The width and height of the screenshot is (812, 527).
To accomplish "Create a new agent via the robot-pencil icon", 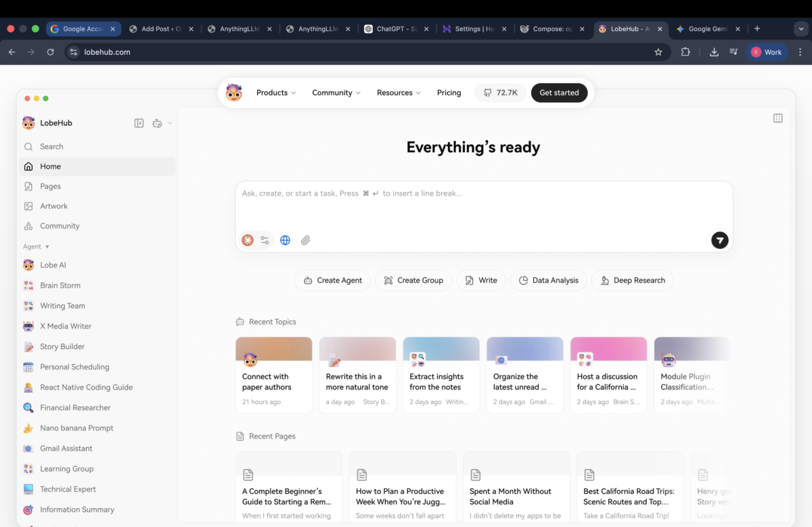I will 156,123.
